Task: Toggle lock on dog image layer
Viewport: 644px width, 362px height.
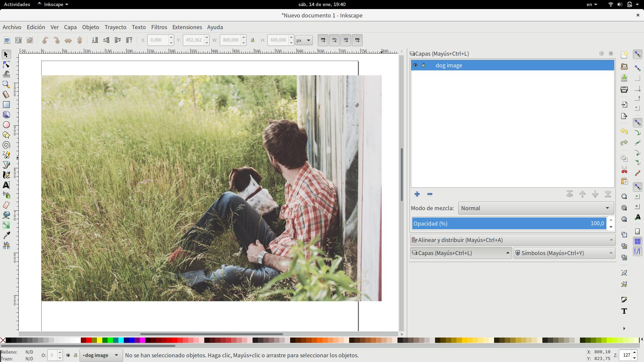Action: (423, 65)
